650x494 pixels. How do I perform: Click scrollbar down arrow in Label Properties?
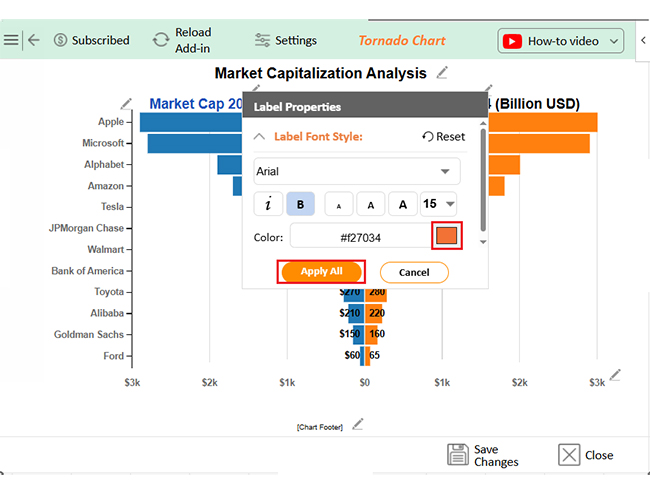point(483,242)
